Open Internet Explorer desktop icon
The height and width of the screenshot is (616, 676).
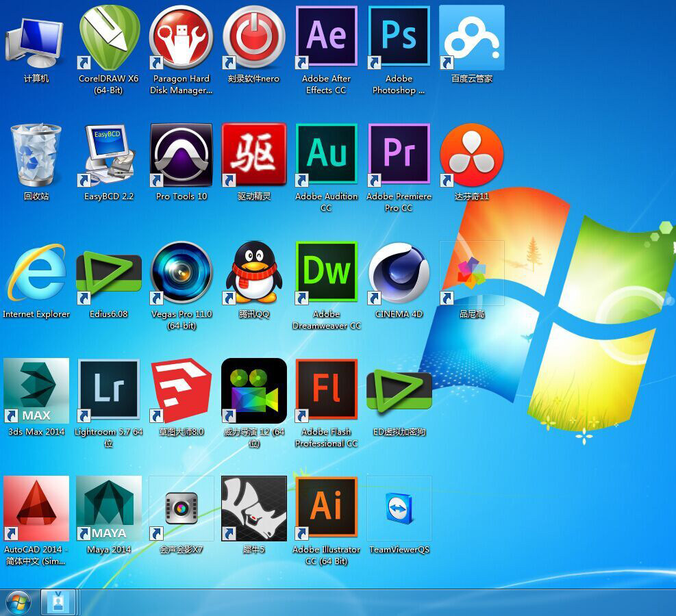tap(36, 272)
